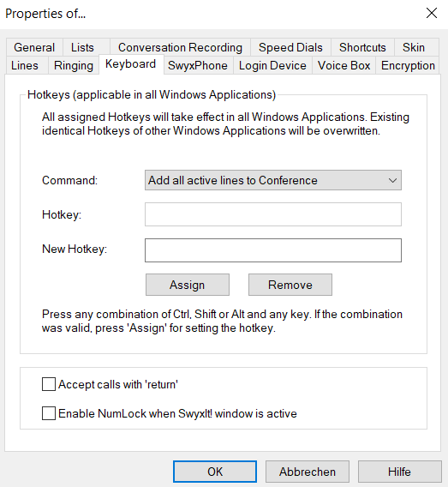448x487 pixels.
Task: Open the Lists tab
Action: (x=82, y=47)
